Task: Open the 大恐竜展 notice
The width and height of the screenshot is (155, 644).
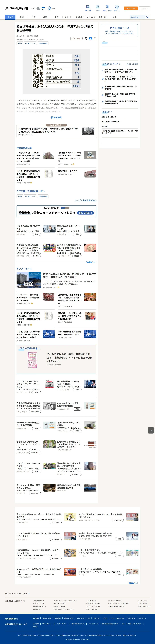Action: [105, 126]
